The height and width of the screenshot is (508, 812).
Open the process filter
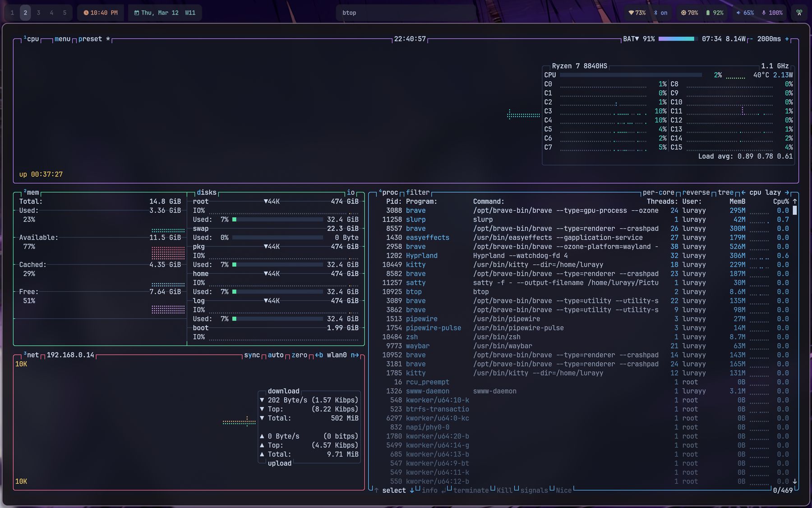pos(418,192)
